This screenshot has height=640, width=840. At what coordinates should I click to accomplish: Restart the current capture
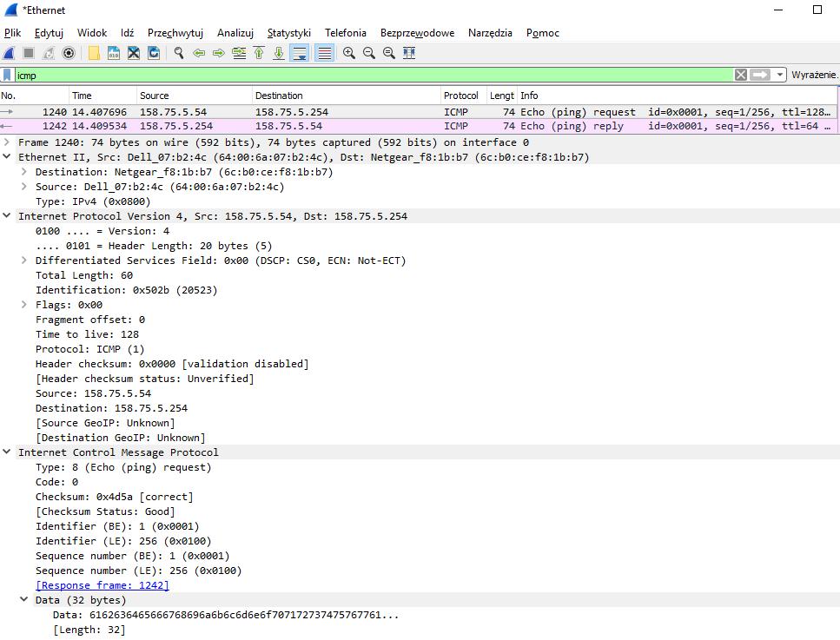pos(49,53)
